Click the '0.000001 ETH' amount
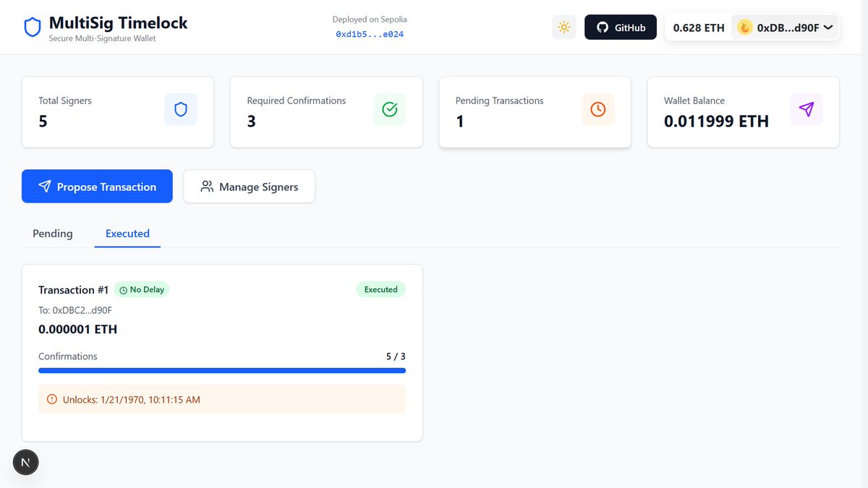868x488 pixels. [x=78, y=329]
